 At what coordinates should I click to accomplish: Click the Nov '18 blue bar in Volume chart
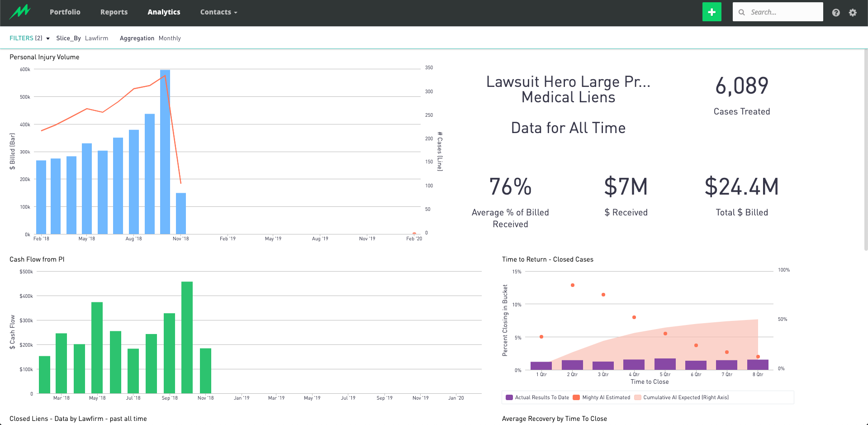point(181,214)
